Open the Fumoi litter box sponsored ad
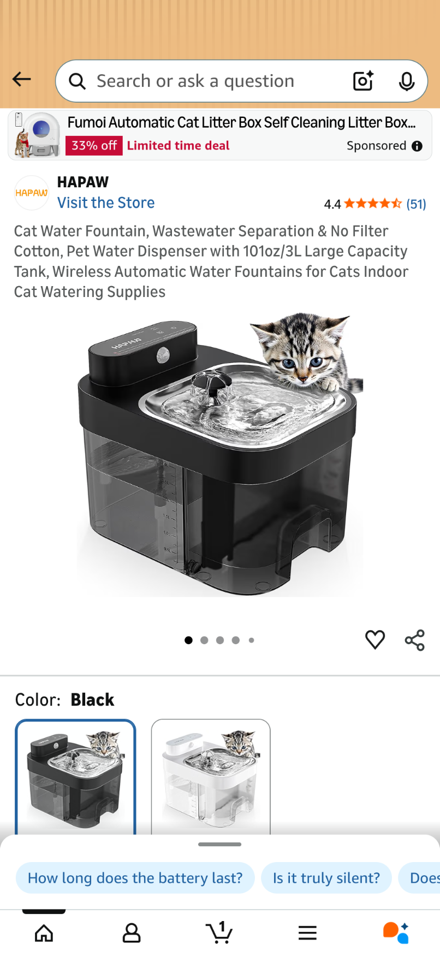The height and width of the screenshot is (980, 440). click(x=220, y=135)
